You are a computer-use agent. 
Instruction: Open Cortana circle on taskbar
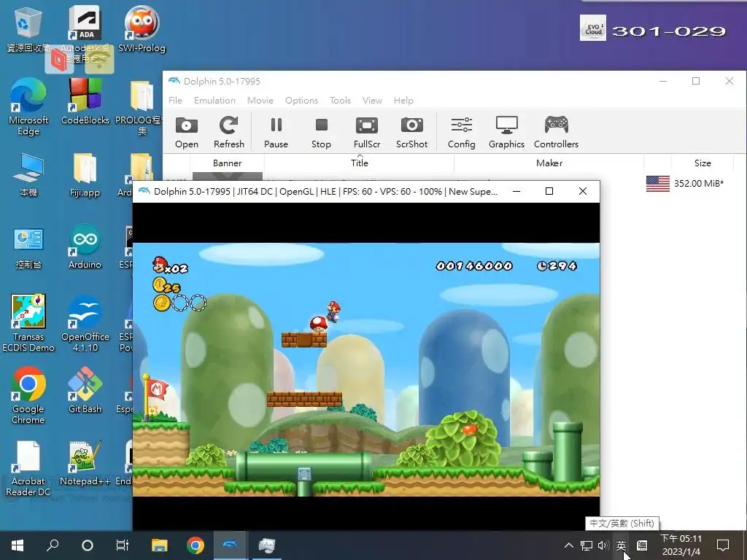click(88, 545)
